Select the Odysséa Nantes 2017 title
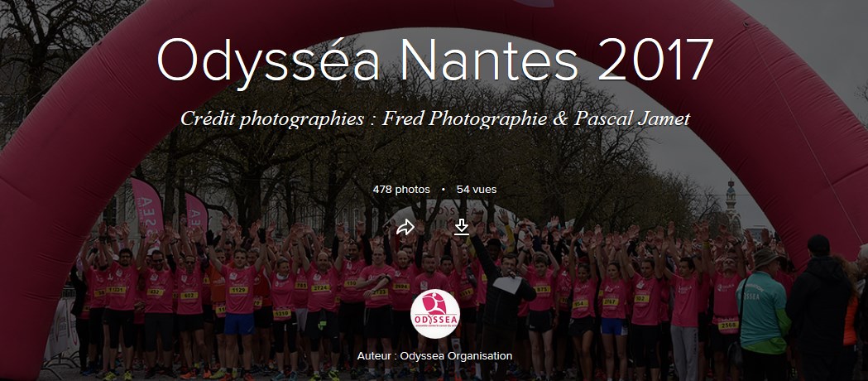 point(435,60)
